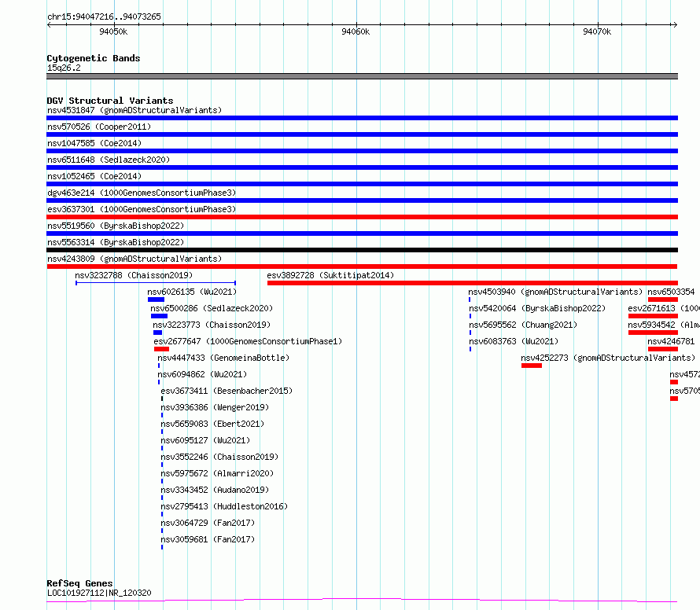Open nsv6511648 (Sedlazeck2020) variant
Screen dimensions: 700x610
109,160
